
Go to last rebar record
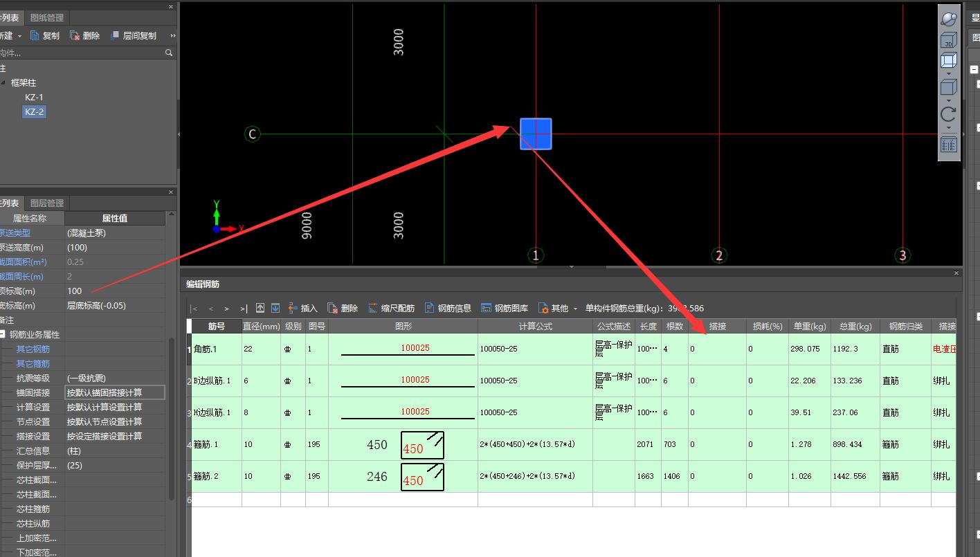click(243, 309)
